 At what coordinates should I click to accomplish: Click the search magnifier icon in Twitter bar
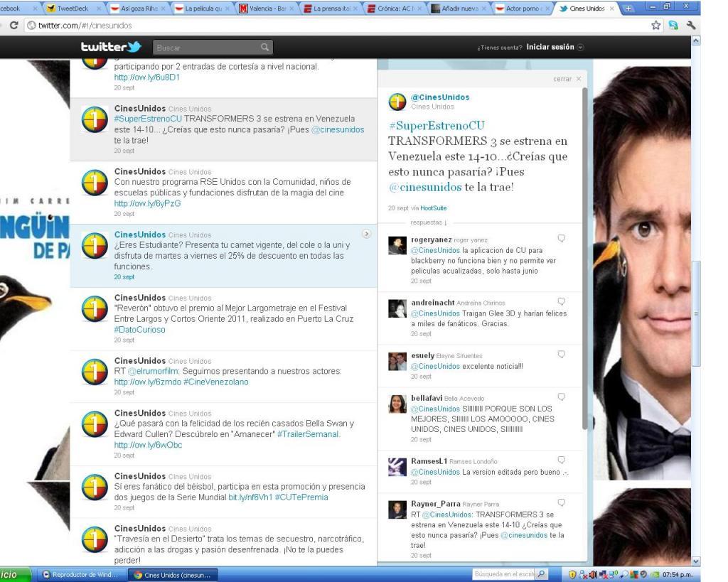coord(264,48)
